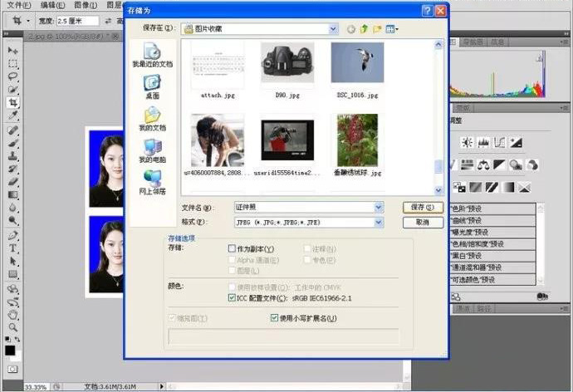The image size is (573, 392).
Task: Expand the "曝光度"预设 list
Action: point(493,232)
